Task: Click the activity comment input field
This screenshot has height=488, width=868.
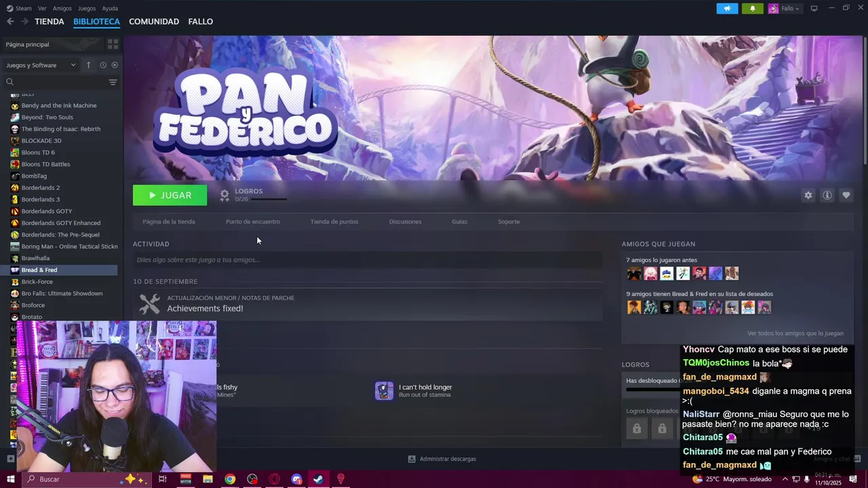Action: 368,260
